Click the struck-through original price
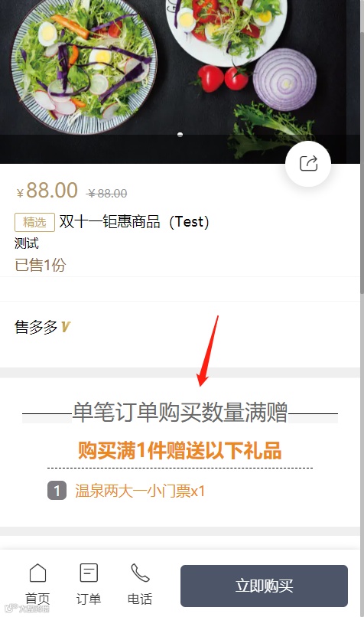 107,193
